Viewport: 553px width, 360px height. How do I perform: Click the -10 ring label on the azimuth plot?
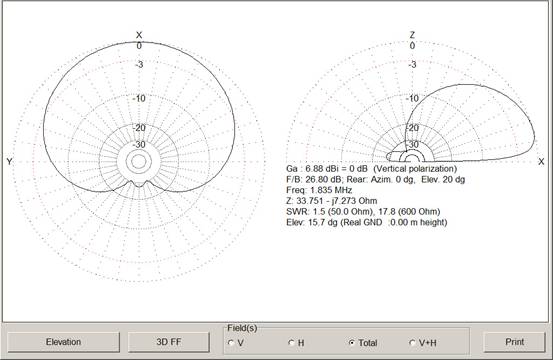pos(139,98)
